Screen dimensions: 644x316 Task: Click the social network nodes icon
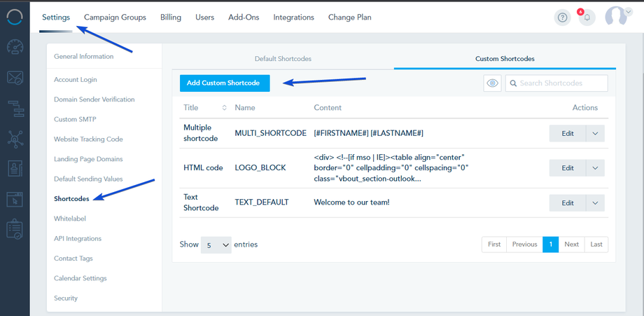click(x=15, y=139)
